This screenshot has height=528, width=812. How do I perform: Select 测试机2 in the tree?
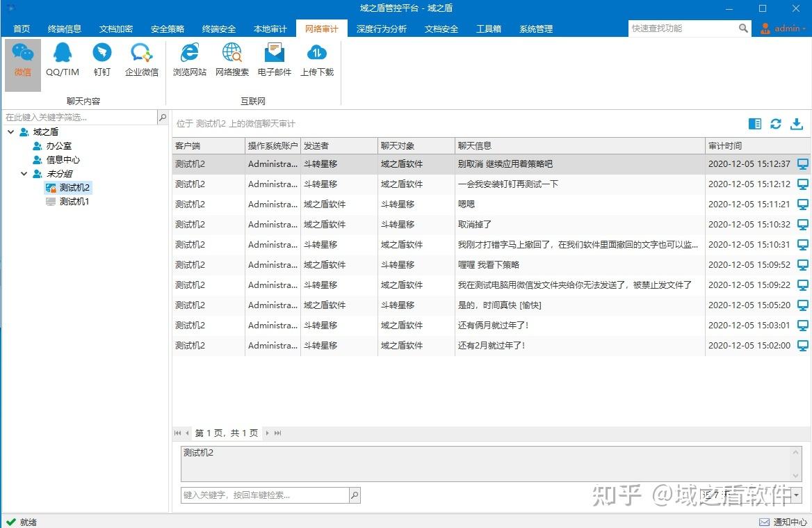pyautogui.click(x=68, y=188)
